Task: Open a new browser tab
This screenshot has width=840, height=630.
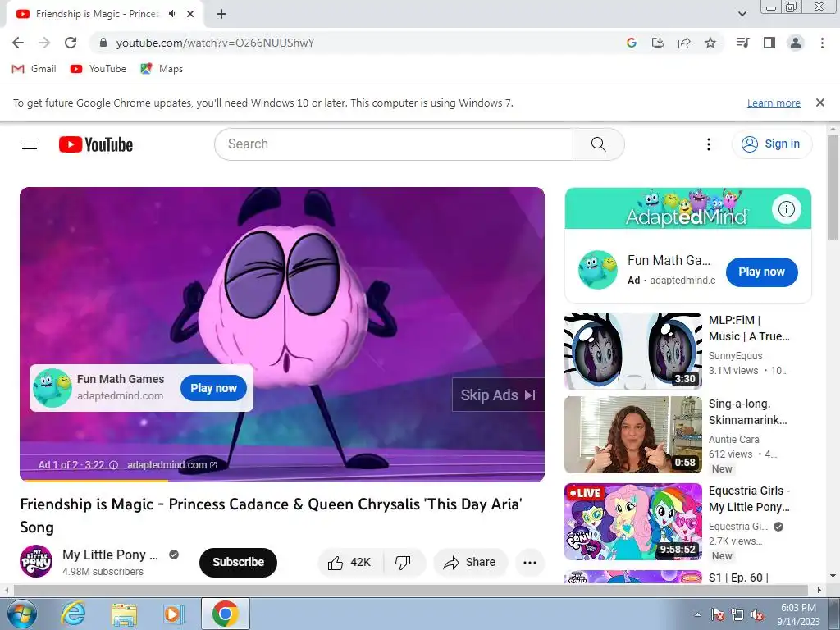Action: pos(221,15)
